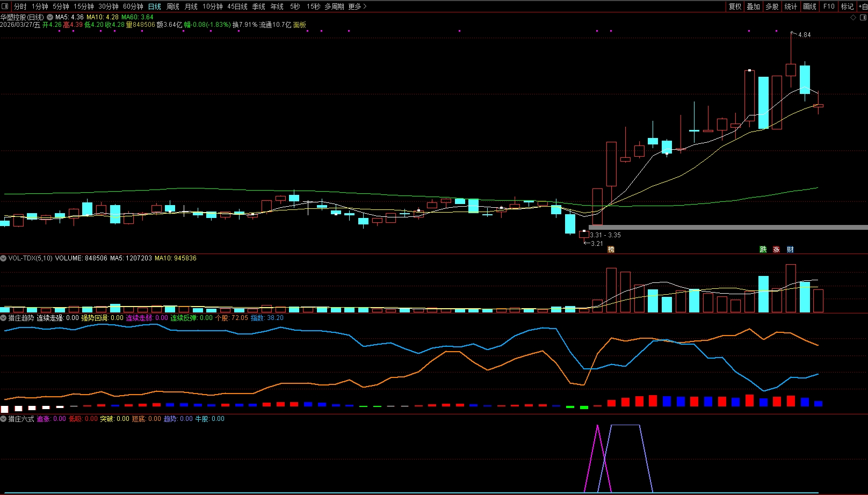
Task: Open the VOL-TDX indicator dropdown arrow
Action: pos(3,258)
